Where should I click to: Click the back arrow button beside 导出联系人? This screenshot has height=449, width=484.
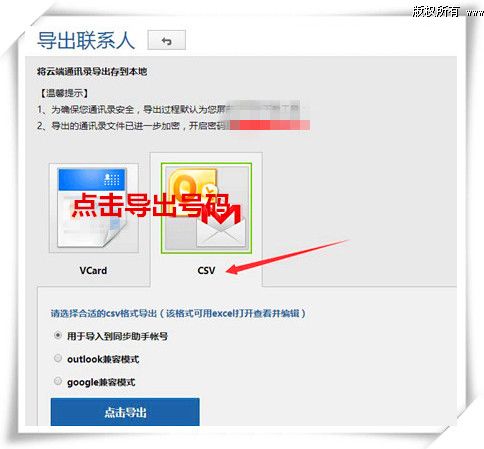point(166,40)
